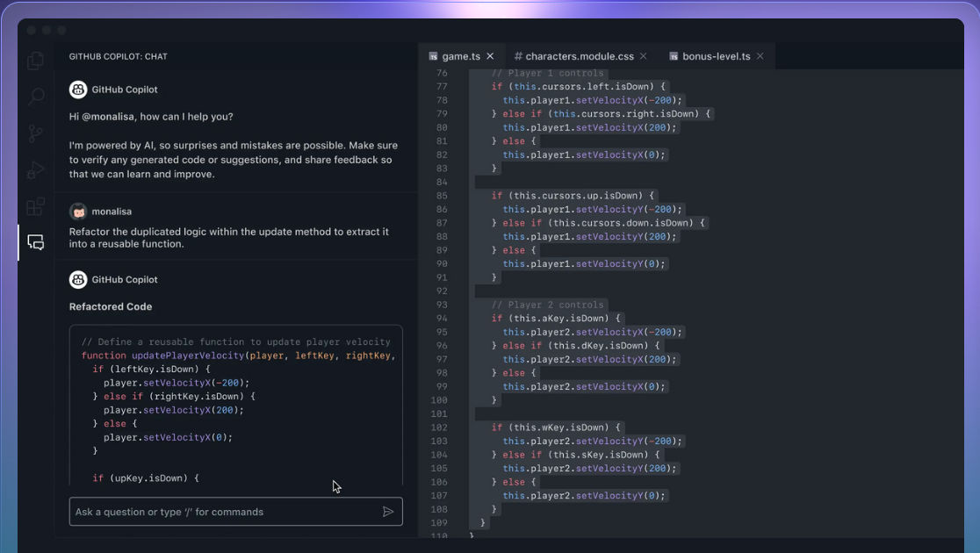Click the updatePlayerVelocity function name in code block
The width and height of the screenshot is (980, 553).
(188, 355)
